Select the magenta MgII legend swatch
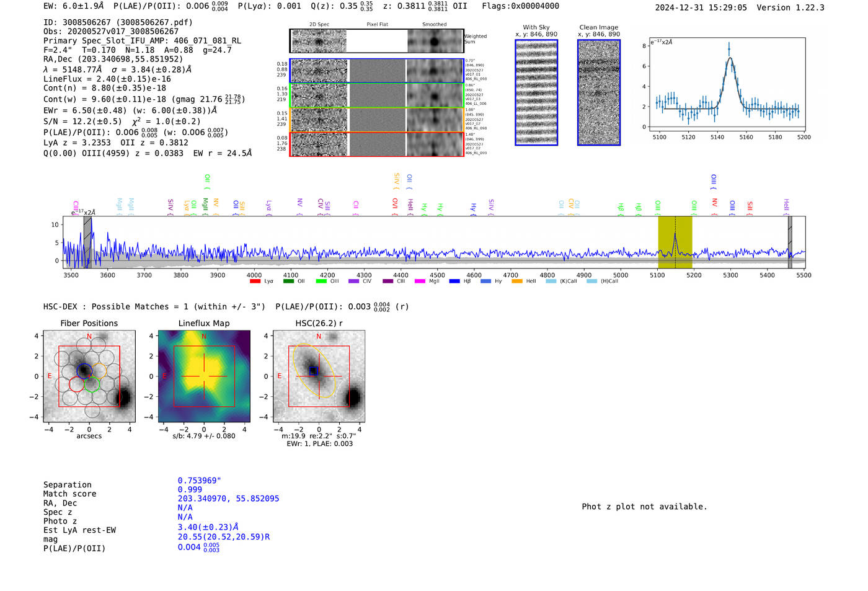This screenshot has height=591, width=868. pyautogui.click(x=420, y=282)
